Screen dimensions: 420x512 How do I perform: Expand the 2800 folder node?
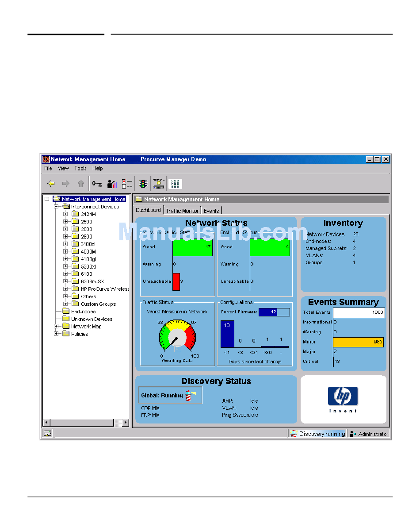pyautogui.click(x=65, y=236)
